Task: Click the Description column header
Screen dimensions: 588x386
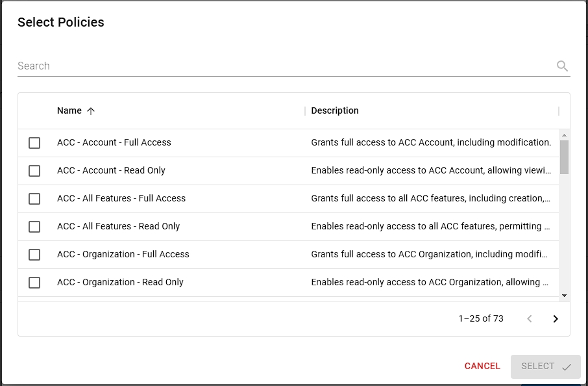Action: 335,111
